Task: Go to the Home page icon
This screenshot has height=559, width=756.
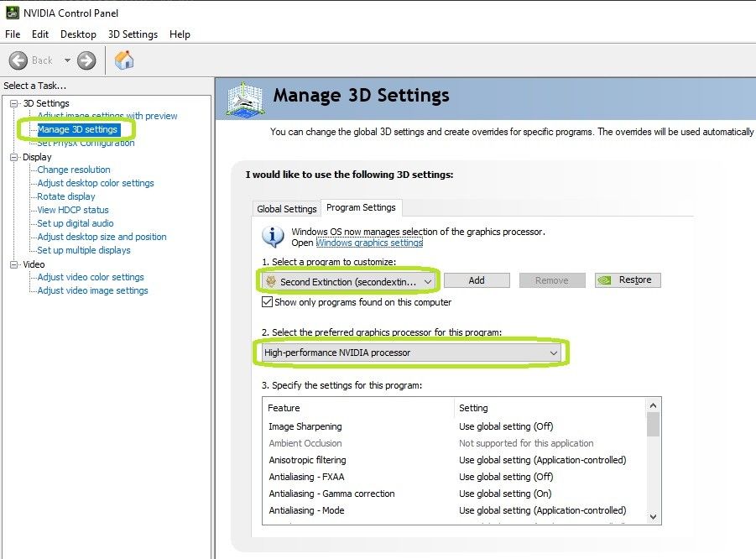Action: tap(124, 60)
